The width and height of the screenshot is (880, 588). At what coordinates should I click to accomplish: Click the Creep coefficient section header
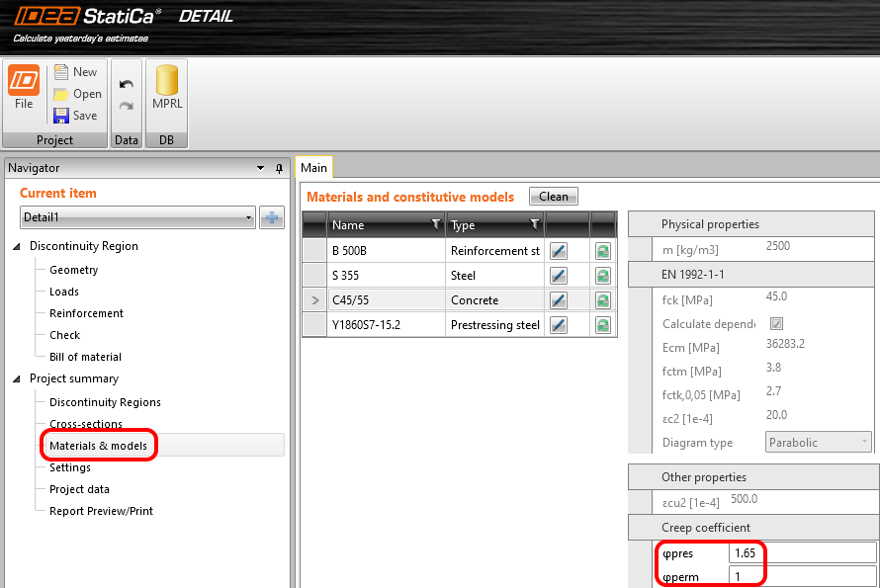coord(753,528)
